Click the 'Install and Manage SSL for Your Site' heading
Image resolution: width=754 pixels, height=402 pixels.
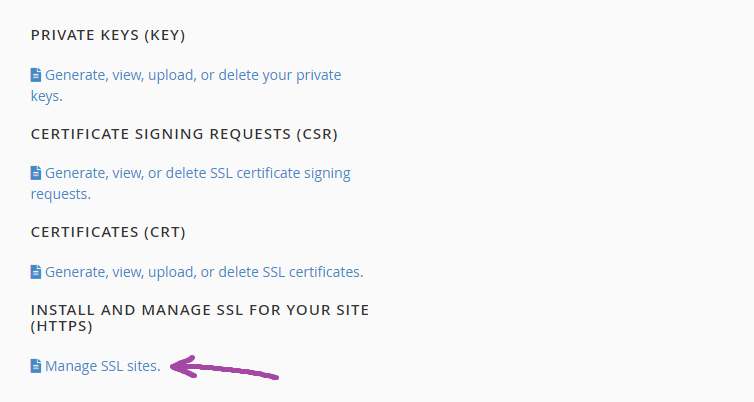(200, 309)
